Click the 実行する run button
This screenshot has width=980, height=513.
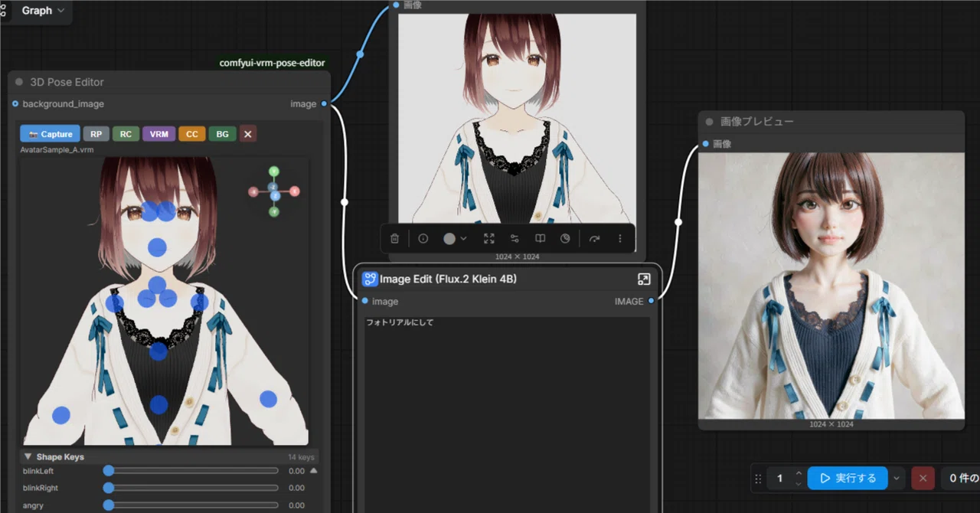coord(848,479)
